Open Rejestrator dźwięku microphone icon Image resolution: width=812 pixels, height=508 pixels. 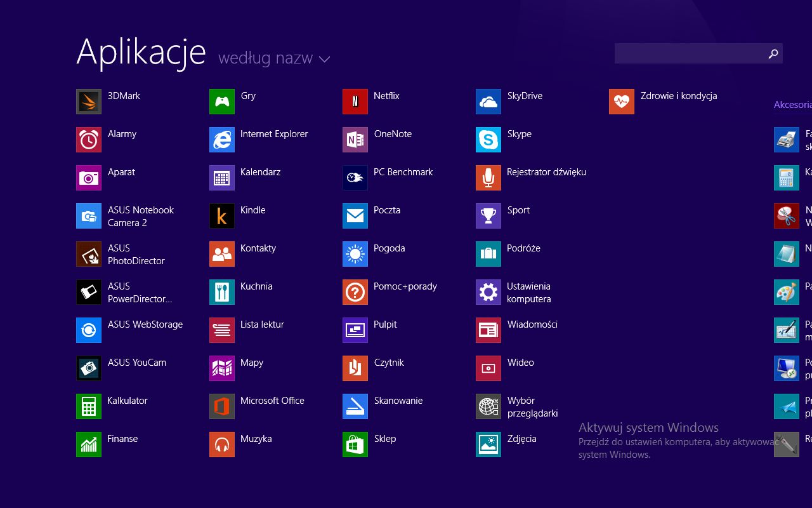[x=488, y=178]
